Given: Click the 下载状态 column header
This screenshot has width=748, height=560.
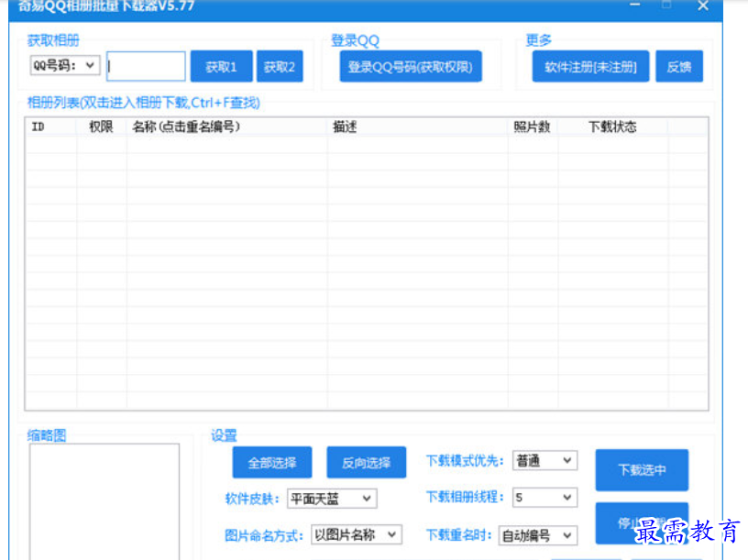Looking at the screenshot, I should [x=612, y=126].
